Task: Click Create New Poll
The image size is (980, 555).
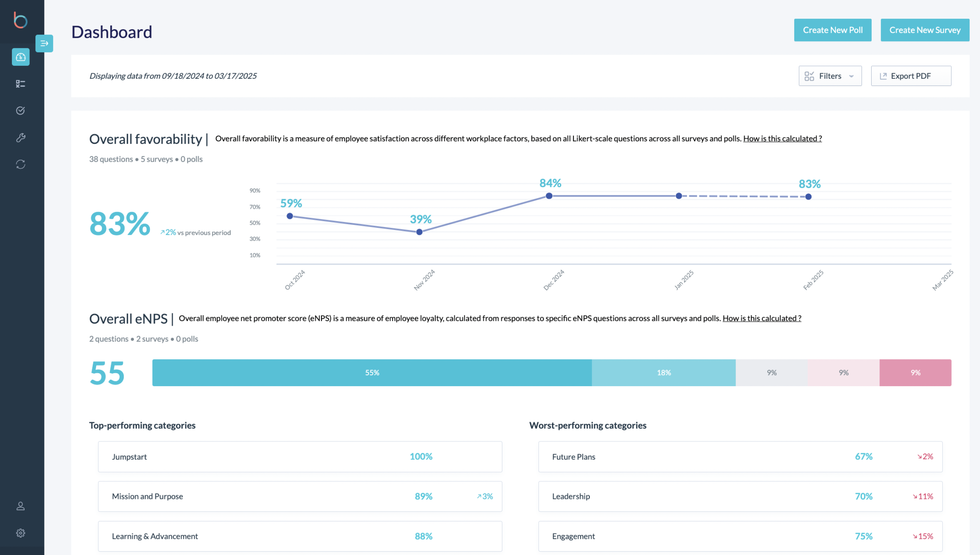Action: tap(832, 30)
